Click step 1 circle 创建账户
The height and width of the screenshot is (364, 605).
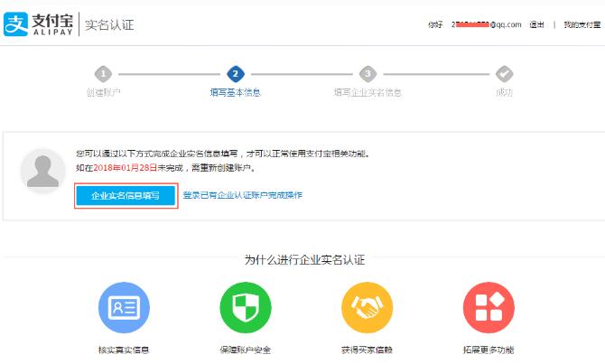coord(103,74)
